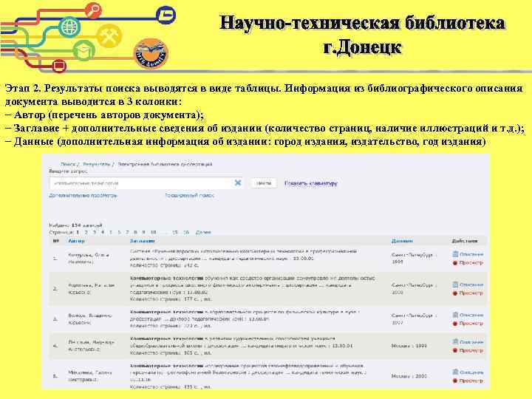Click the Описание icon in row 1

click(x=455, y=253)
